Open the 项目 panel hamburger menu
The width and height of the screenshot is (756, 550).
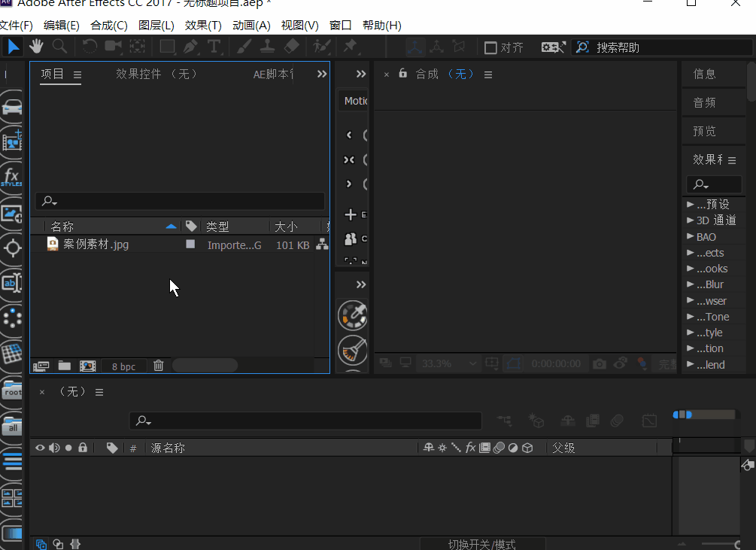tap(77, 74)
